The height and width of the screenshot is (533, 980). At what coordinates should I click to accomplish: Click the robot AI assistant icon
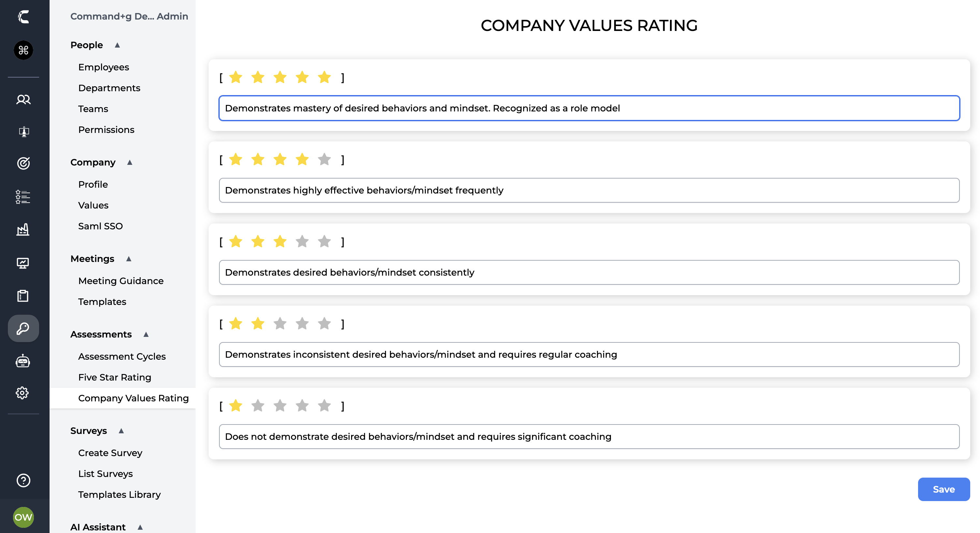click(x=23, y=361)
